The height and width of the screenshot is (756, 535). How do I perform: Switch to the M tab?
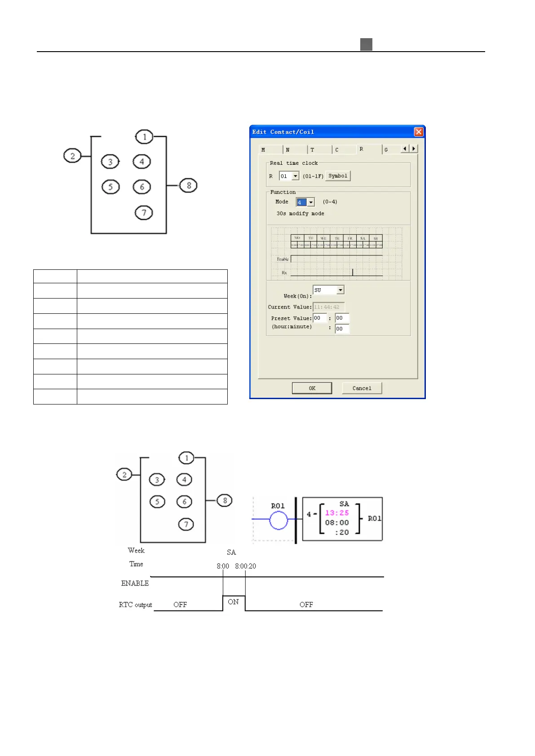pos(271,150)
